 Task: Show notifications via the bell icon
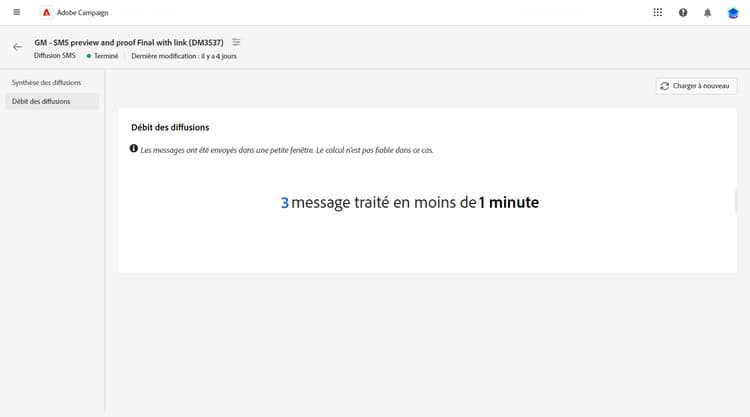[707, 13]
